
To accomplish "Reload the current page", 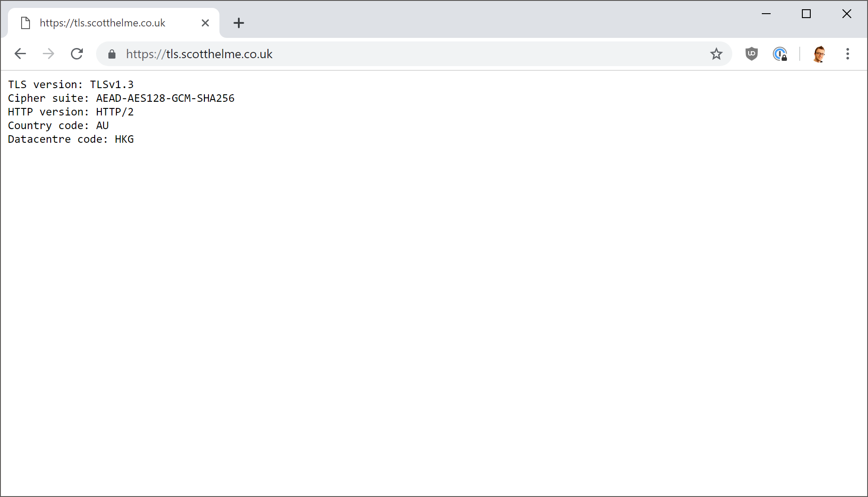I will coord(77,54).
